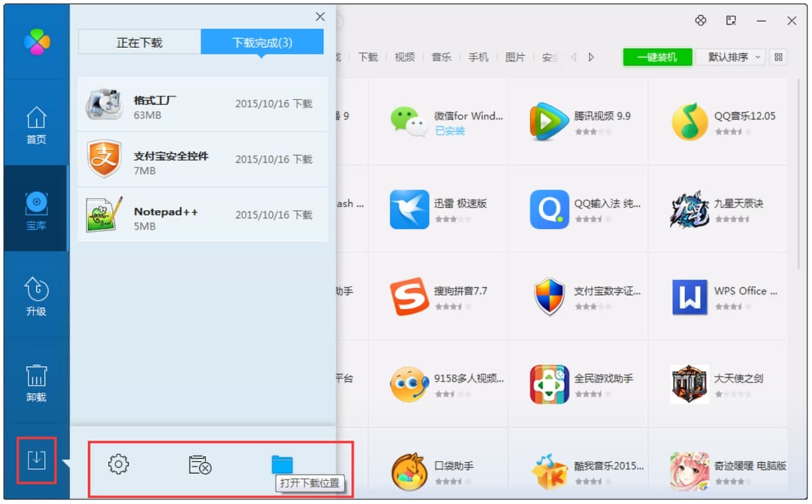Expand the 默认排序 sort dropdown

click(x=731, y=57)
